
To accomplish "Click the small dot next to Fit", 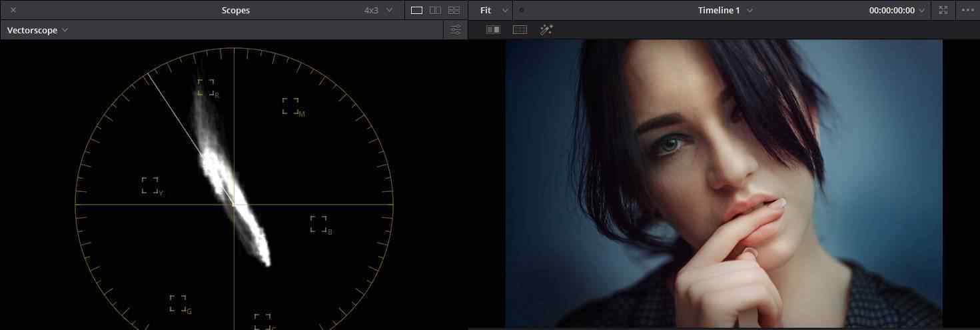I will [522, 10].
